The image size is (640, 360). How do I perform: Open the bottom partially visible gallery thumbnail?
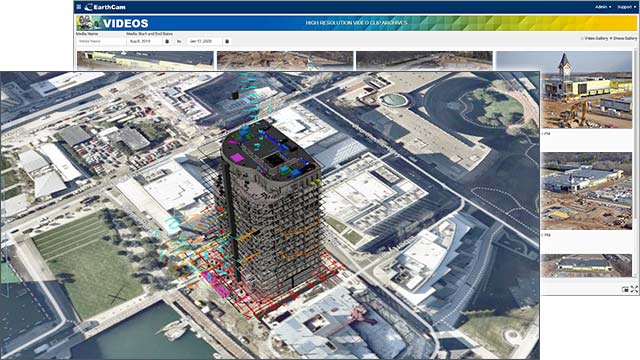pos(587,265)
